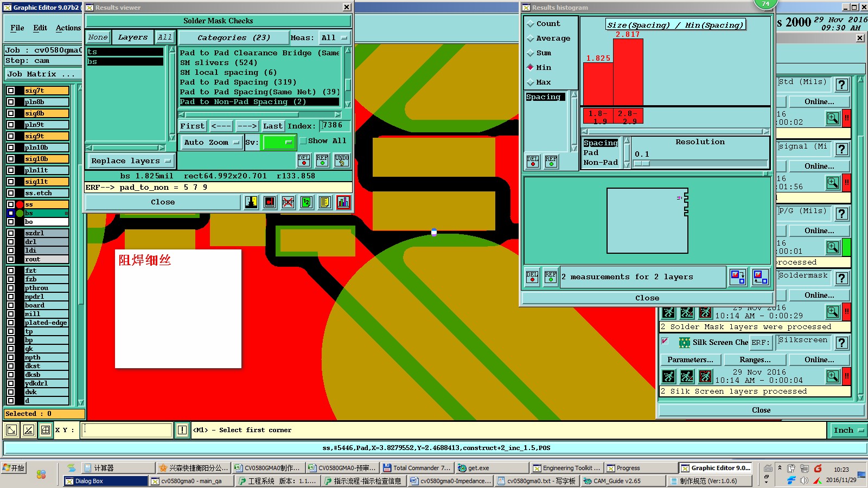Click Silk Screen red-framed running-man icon
The height and width of the screenshot is (488, 868).
tap(705, 376)
